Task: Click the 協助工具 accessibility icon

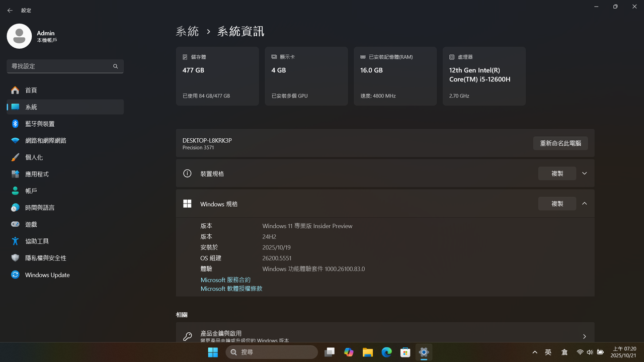Action: (15, 241)
